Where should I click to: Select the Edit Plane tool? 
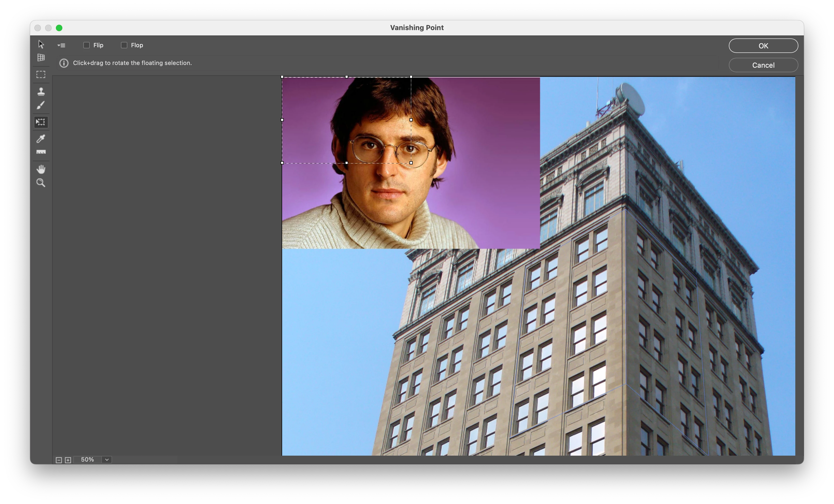click(41, 44)
